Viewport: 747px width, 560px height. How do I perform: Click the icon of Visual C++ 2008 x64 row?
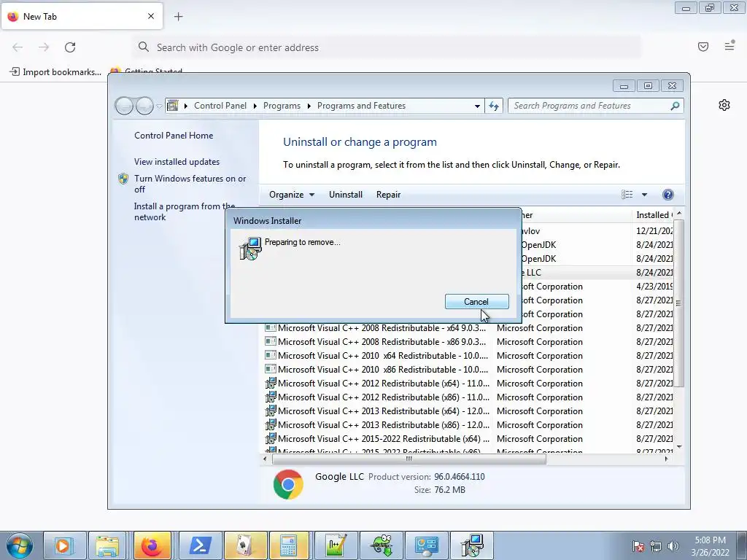(271, 327)
